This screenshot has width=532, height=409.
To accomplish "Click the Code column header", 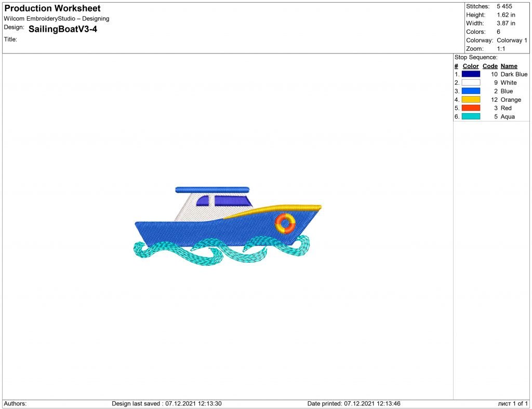I will click(x=489, y=66).
